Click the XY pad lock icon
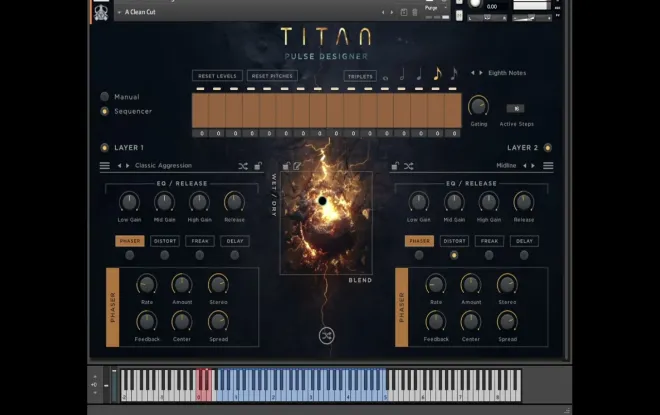Image resolution: width=660 pixels, height=415 pixels. 286,166
